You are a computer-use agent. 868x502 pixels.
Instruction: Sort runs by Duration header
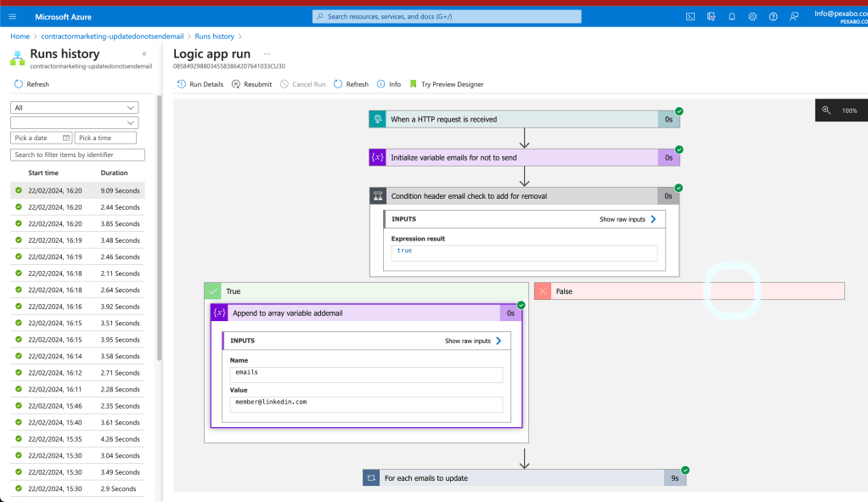point(114,172)
